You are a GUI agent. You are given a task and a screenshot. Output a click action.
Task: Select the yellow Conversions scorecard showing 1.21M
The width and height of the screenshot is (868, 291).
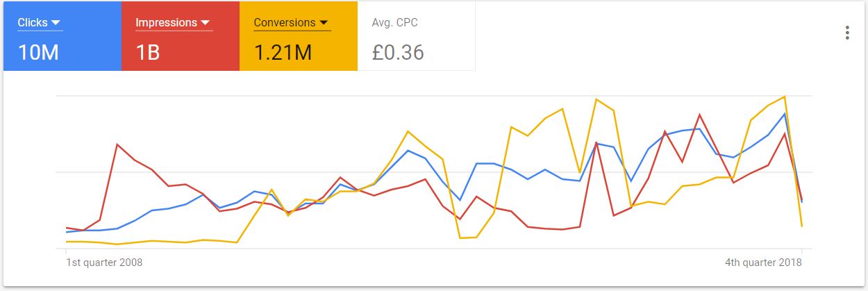299,36
